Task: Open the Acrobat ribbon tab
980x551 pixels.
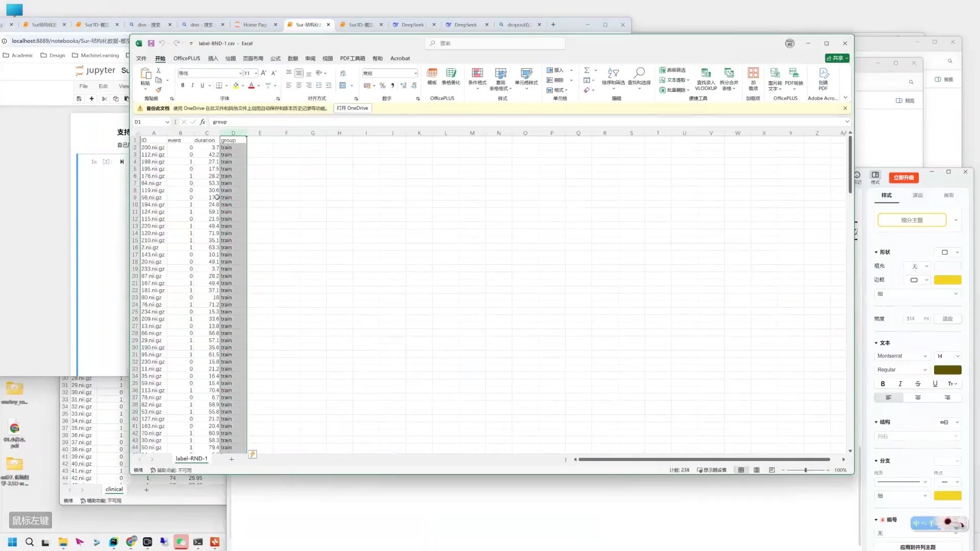Action: (400, 58)
